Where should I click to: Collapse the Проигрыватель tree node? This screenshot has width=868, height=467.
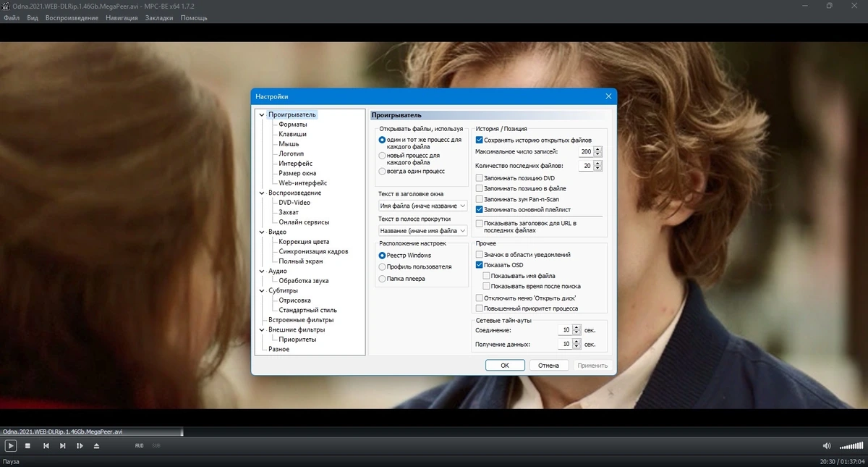click(x=262, y=114)
